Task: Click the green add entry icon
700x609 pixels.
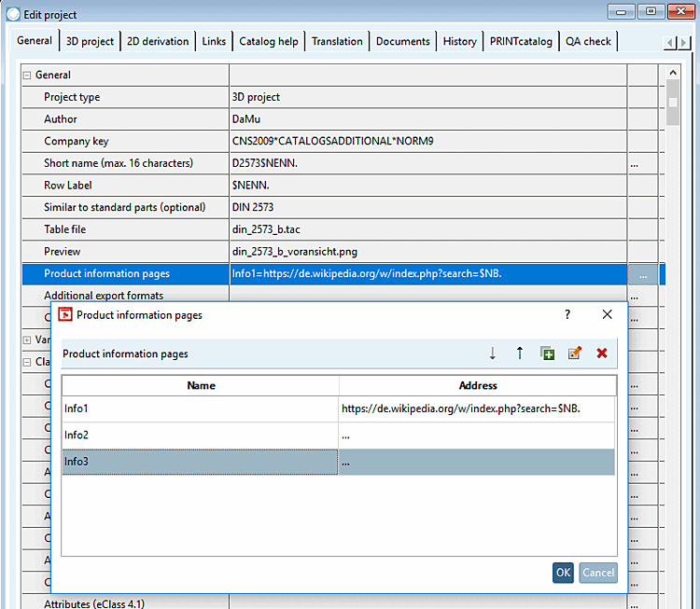Action: point(547,353)
